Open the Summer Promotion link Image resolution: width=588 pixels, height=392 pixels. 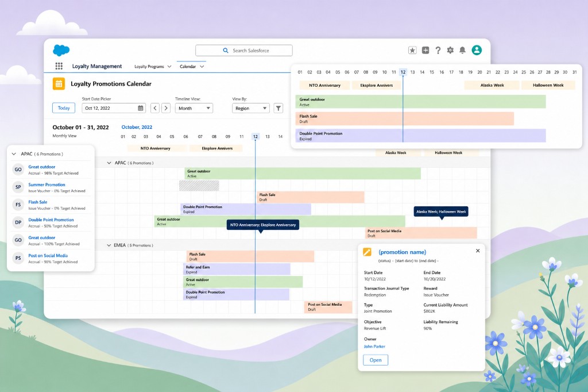pos(47,185)
